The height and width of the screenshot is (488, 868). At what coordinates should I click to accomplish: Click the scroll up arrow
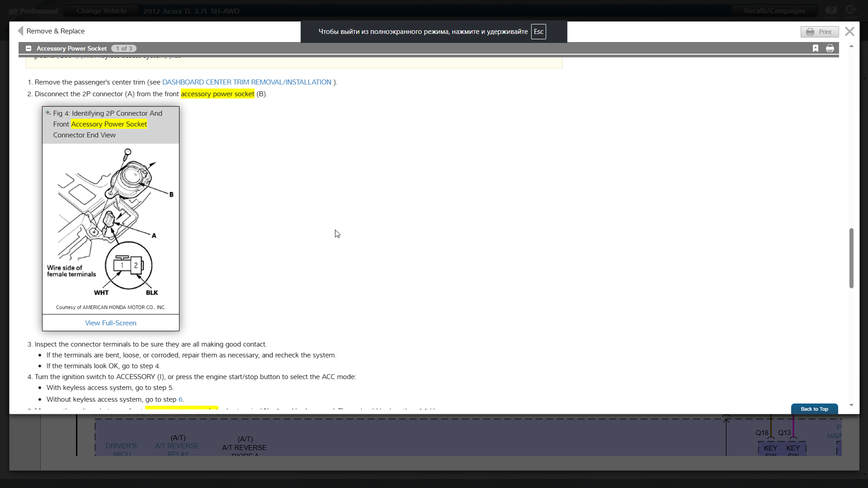tap(851, 46)
